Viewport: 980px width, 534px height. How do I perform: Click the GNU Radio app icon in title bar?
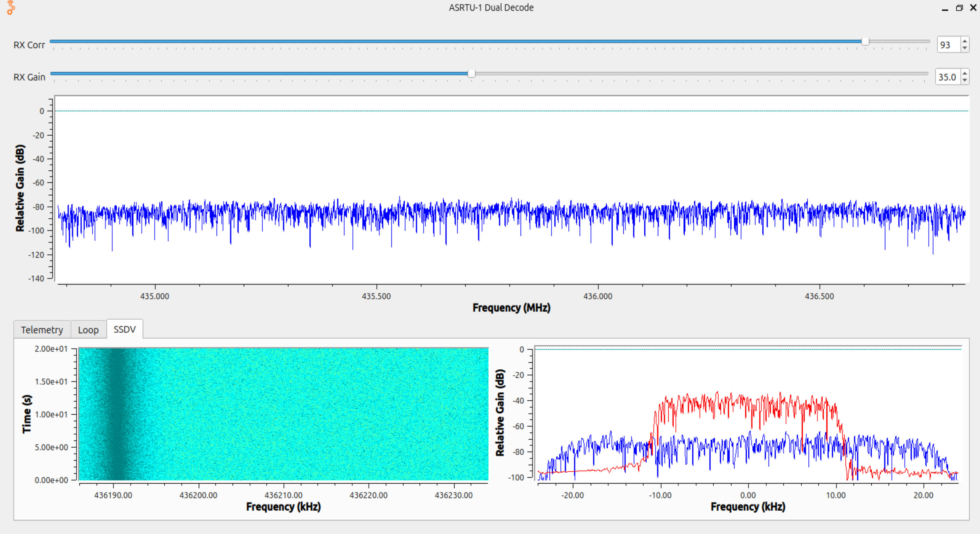(11, 8)
